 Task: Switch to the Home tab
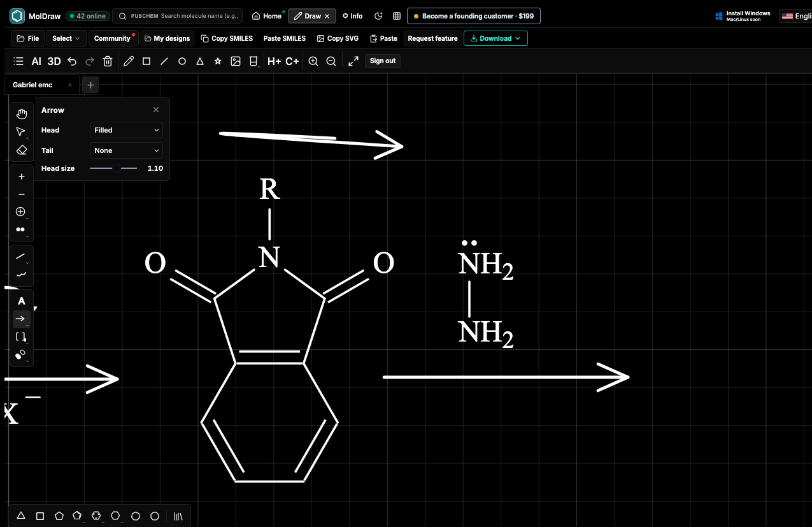[x=267, y=16]
